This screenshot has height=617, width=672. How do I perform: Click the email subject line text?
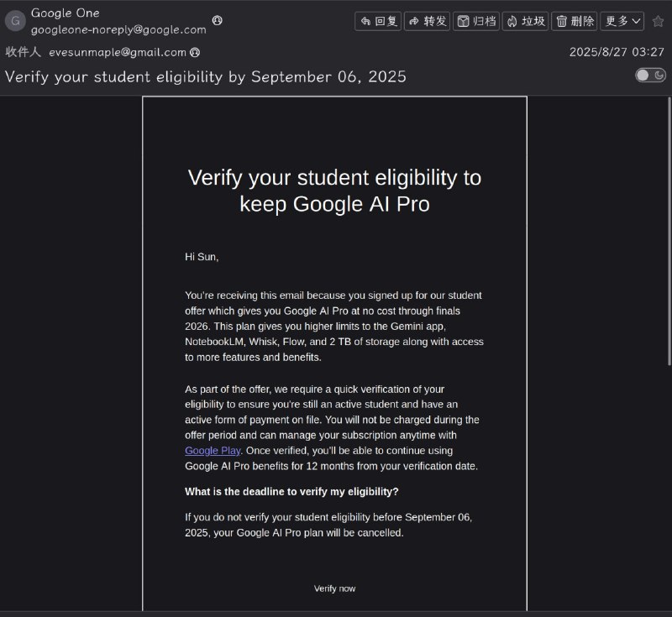[x=206, y=76]
